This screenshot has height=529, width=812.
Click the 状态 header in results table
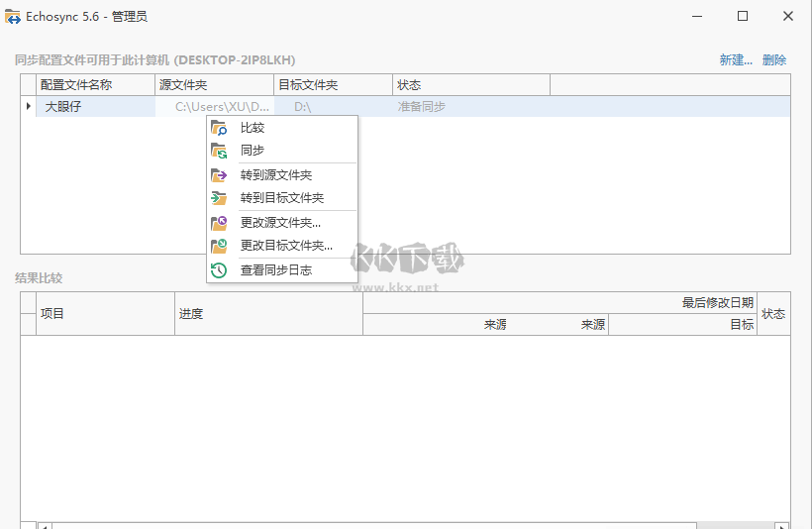773,313
